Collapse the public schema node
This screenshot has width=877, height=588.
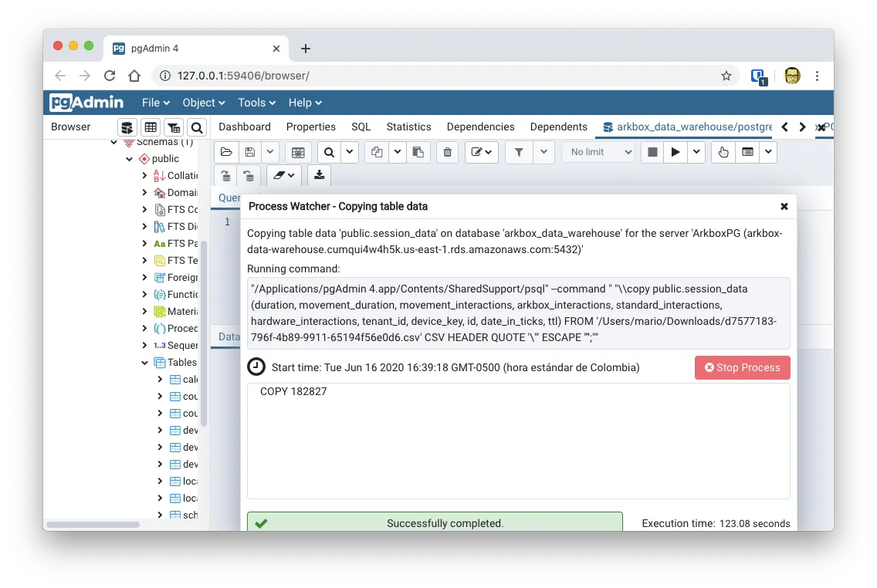click(129, 159)
